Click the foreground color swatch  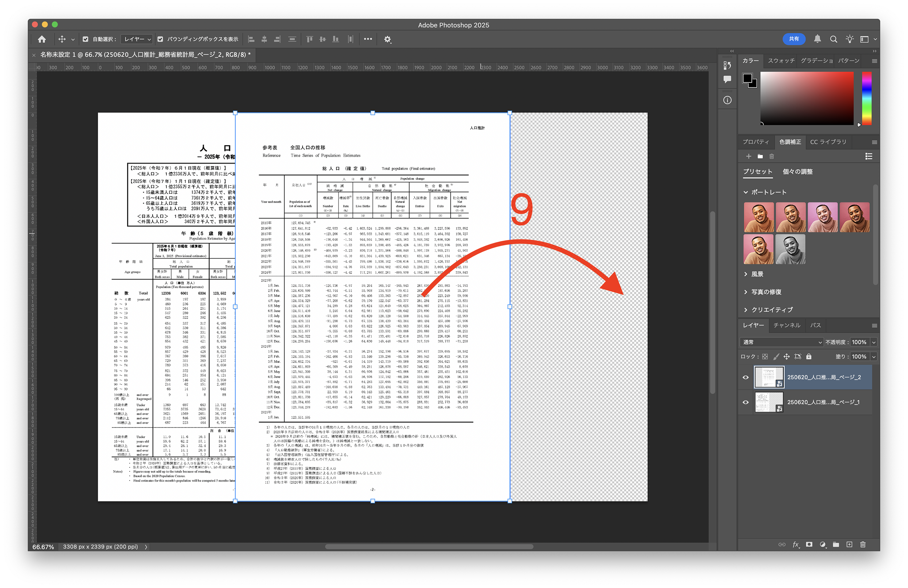(747, 78)
